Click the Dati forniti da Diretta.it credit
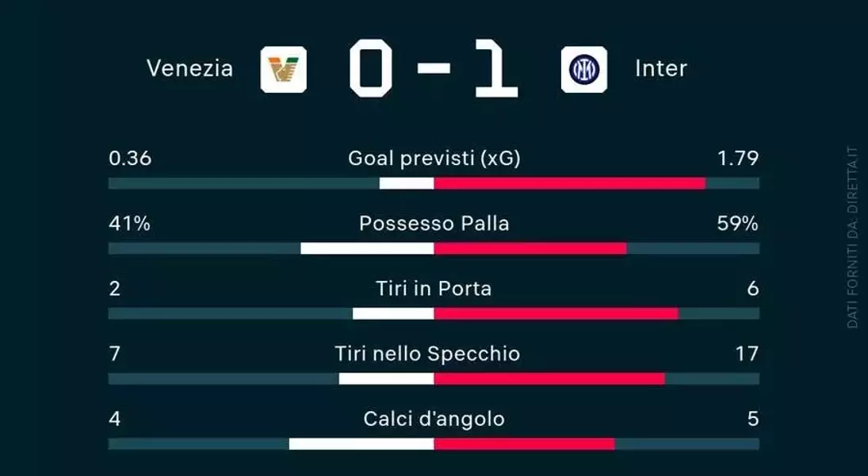 [x=852, y=237]
